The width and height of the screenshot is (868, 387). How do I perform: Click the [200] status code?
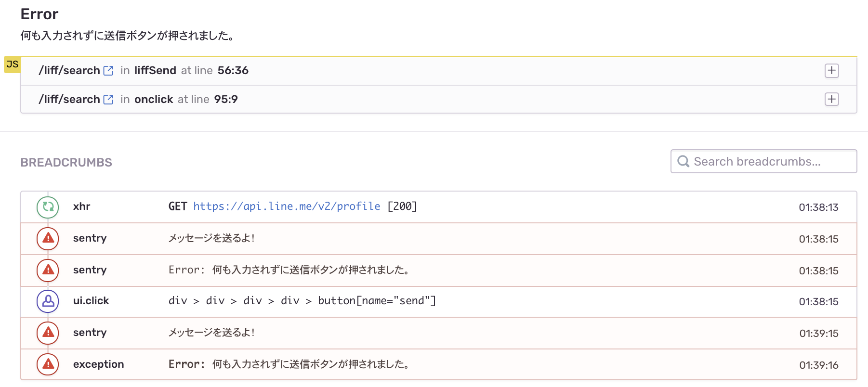tap(402, 206)
